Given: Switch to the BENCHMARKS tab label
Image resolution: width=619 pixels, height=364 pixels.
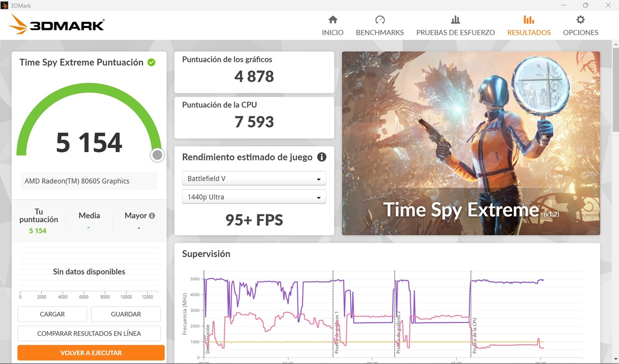Looking at the screenshot, I should pyautogui.click(x=380, y=32).
